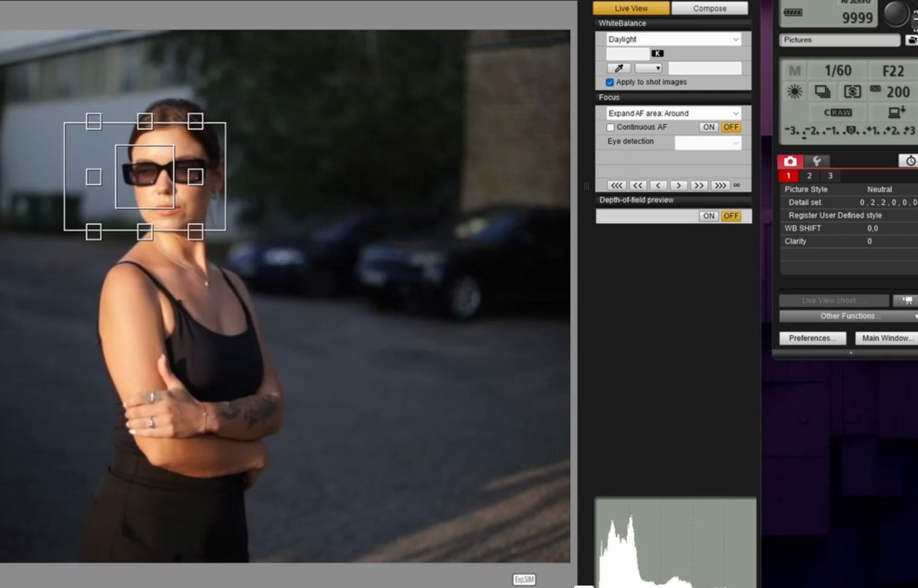Click the daylight white balance sun icon
This screenshot has height=588, width=918.
pos(794,92)
